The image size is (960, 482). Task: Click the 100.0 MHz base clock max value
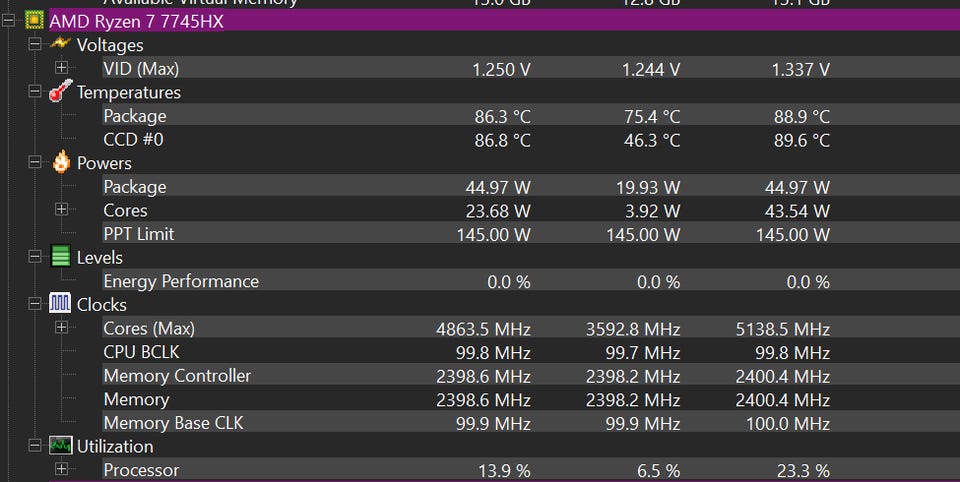[x=788, y=424]
